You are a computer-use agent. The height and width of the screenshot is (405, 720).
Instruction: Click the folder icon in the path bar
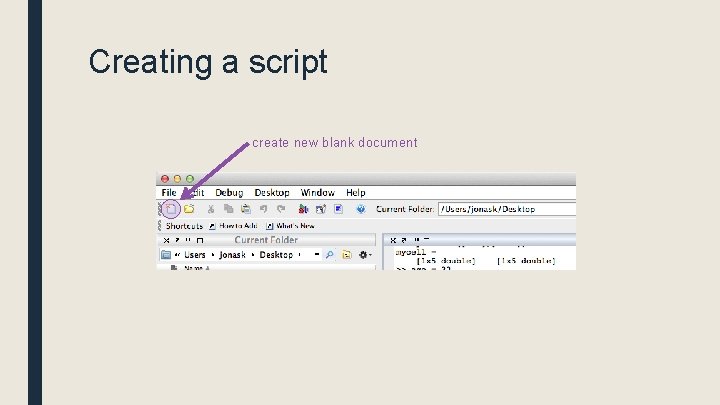[166, 255]
